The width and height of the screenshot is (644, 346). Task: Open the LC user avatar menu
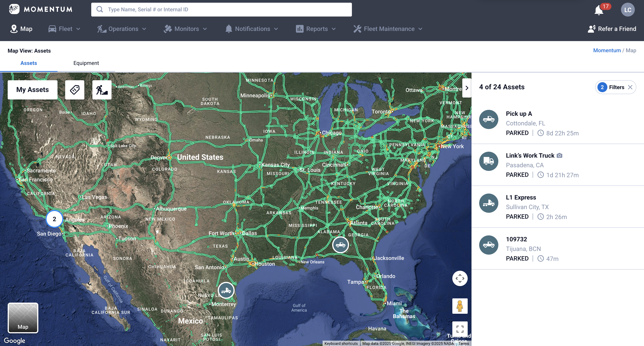628,10
